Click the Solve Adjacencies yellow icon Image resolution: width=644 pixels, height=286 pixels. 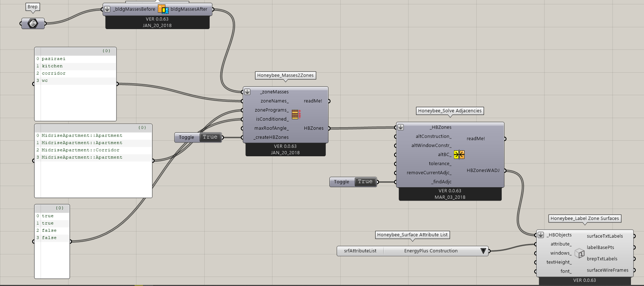pos(459,154)
